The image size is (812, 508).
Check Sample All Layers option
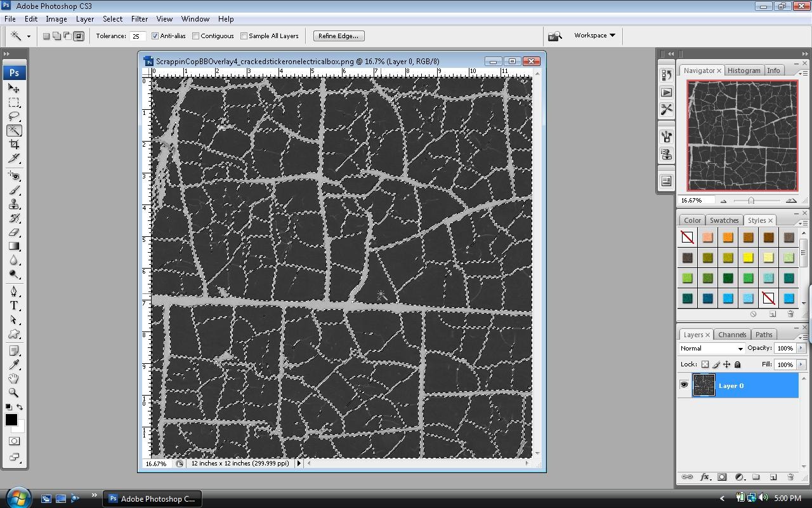[244, 36]
